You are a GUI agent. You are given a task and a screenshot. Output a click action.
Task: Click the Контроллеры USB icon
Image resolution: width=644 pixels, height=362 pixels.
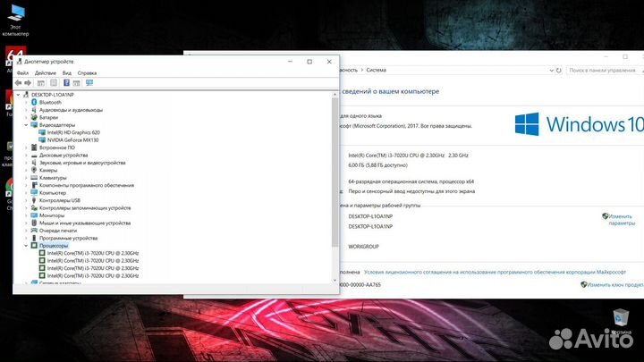(x=34, y=200)
